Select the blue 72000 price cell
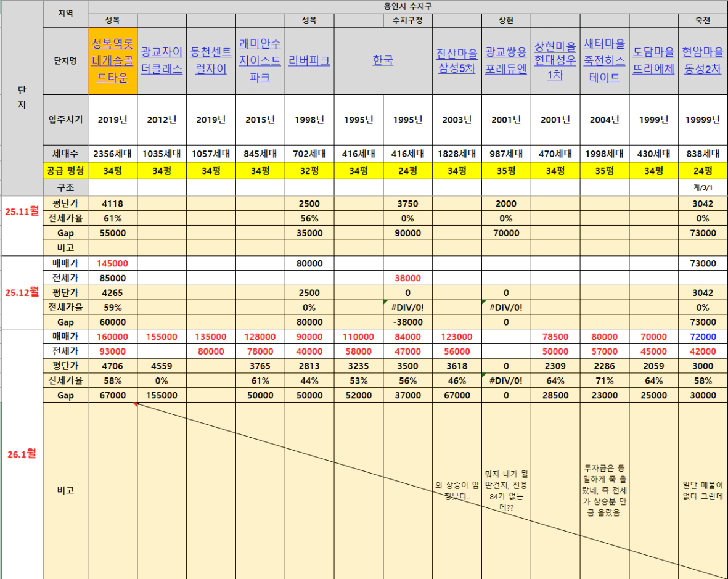The height and width of the screenshot is (579, 728). (703, 337)
